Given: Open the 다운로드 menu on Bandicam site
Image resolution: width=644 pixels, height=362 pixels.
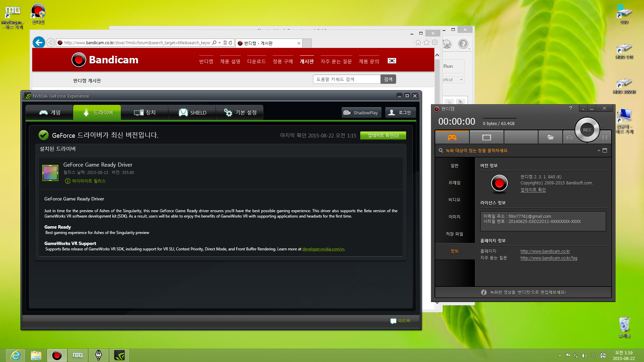Looking at the screenshot, I should [256, 61].
